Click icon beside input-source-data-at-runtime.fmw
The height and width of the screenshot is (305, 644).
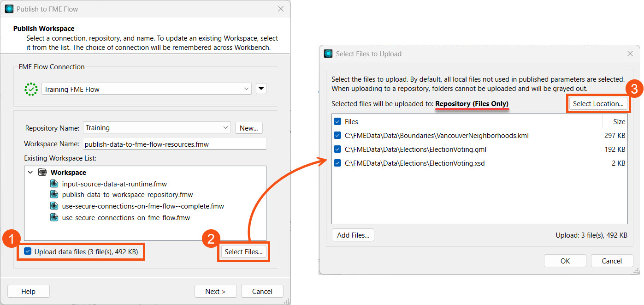(54, 184)
